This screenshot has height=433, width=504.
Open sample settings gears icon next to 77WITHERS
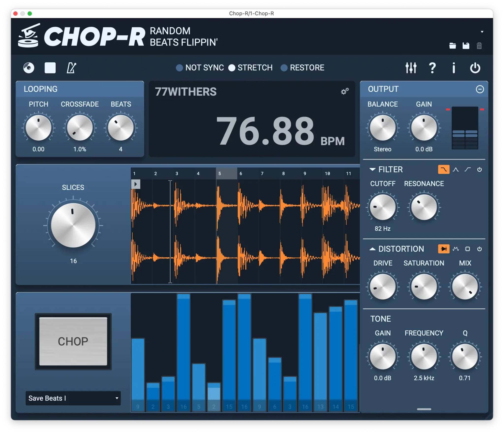pyautogui.click(x=345, y=91)
